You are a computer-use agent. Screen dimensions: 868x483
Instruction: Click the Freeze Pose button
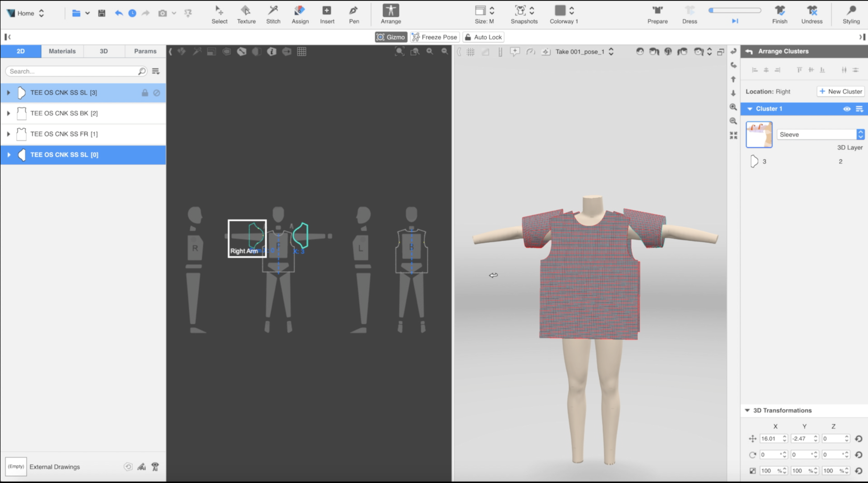pos(435,37)
